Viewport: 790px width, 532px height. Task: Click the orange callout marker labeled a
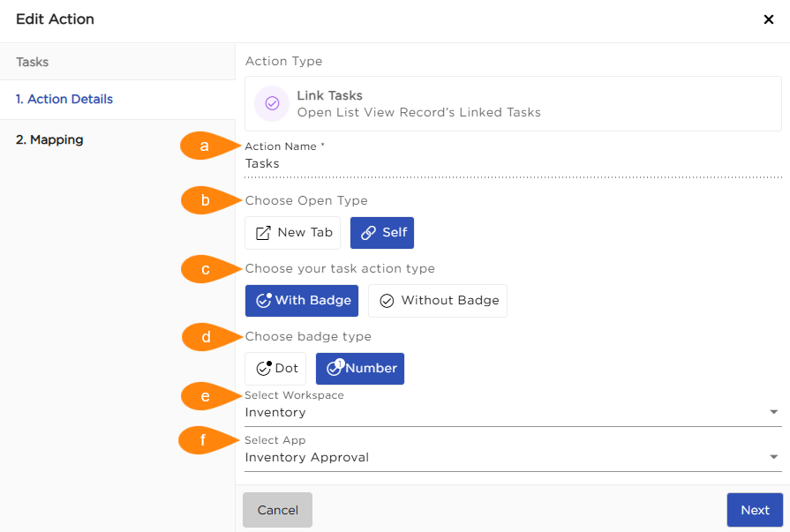click(205, 146)
